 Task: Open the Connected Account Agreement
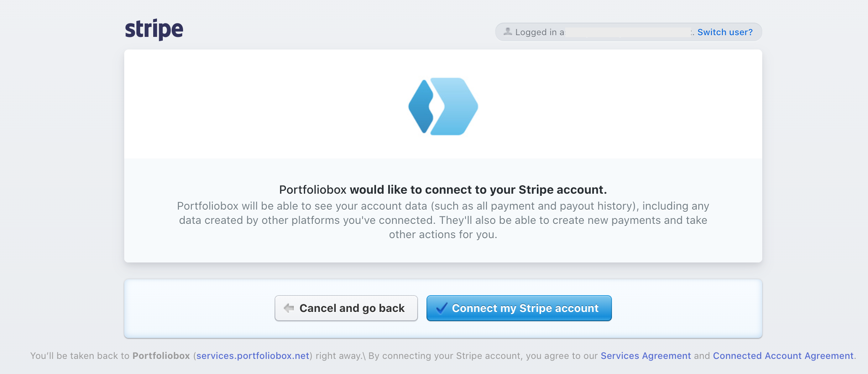(x=782, y=355)
